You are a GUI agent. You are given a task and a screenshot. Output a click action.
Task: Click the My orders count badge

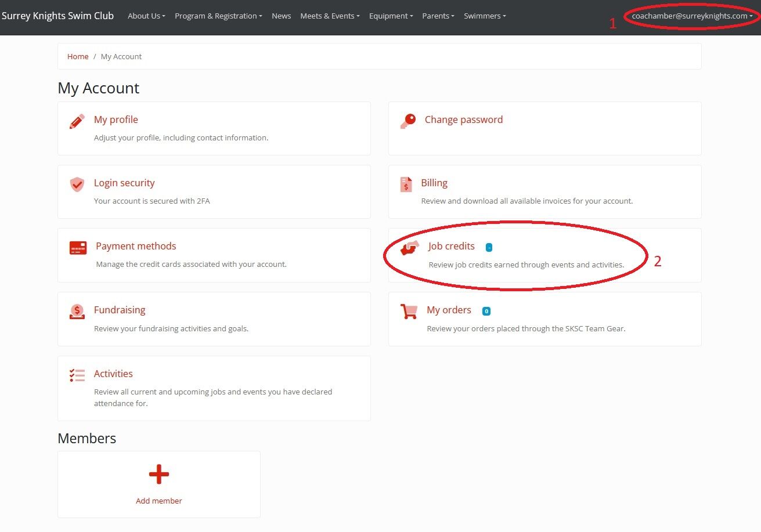[x=486, y=312]
